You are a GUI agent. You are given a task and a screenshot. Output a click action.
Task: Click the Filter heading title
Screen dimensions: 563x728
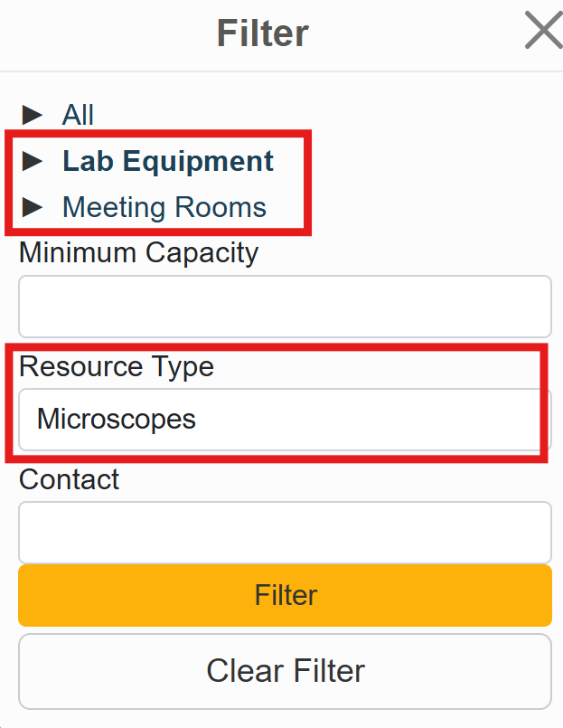(263, 33)
